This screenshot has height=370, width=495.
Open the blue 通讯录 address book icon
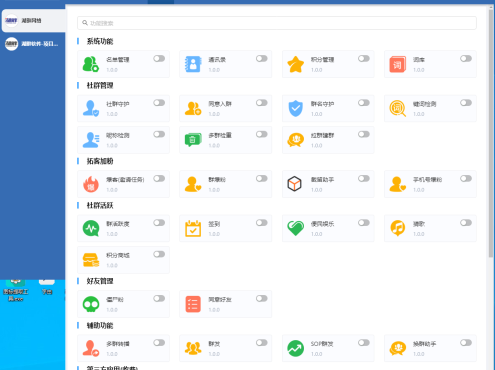(x=193, y=64)
